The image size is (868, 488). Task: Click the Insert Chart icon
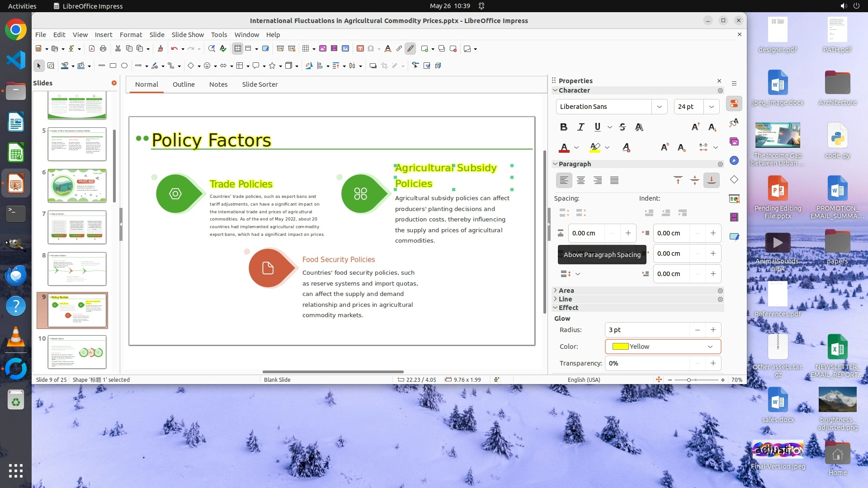(x=345, y=48)
